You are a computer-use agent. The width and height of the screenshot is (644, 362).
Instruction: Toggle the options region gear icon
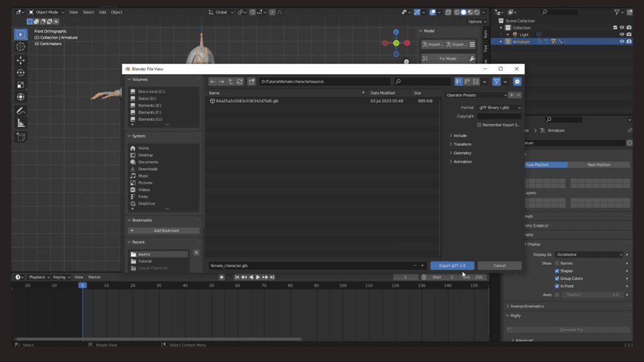[517, 81]
